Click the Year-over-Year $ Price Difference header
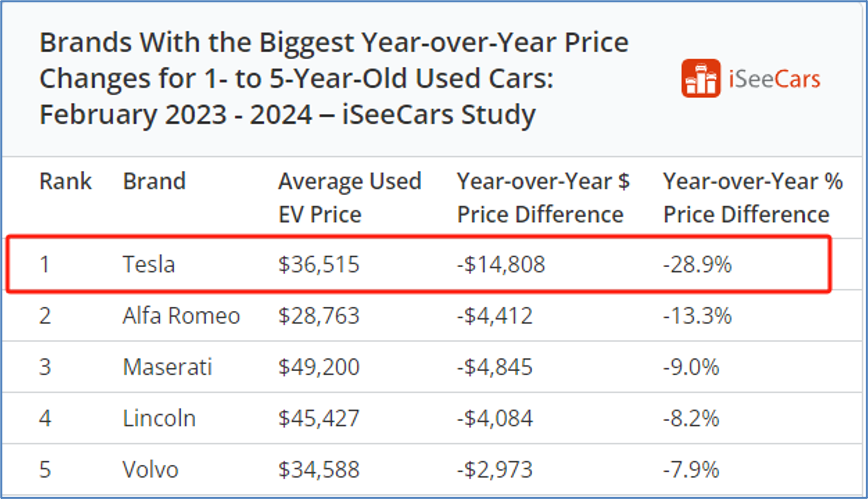 (543, 198)
